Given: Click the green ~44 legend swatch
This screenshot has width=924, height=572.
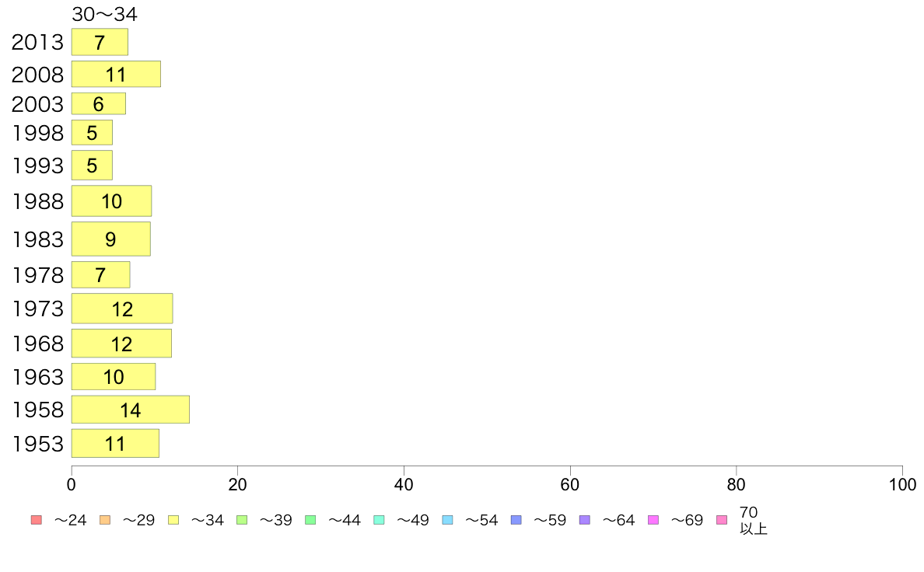Looking at the screenshot, I should pos(310,520).
